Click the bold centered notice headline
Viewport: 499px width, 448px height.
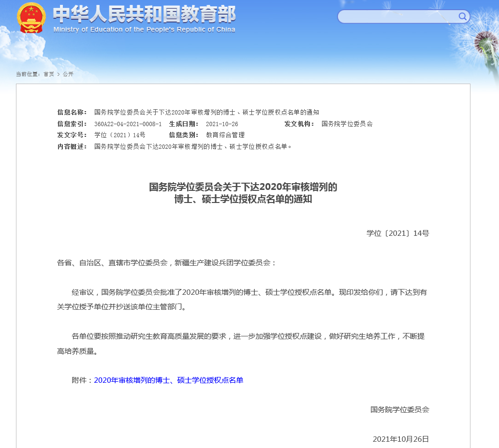pos(243,193)
